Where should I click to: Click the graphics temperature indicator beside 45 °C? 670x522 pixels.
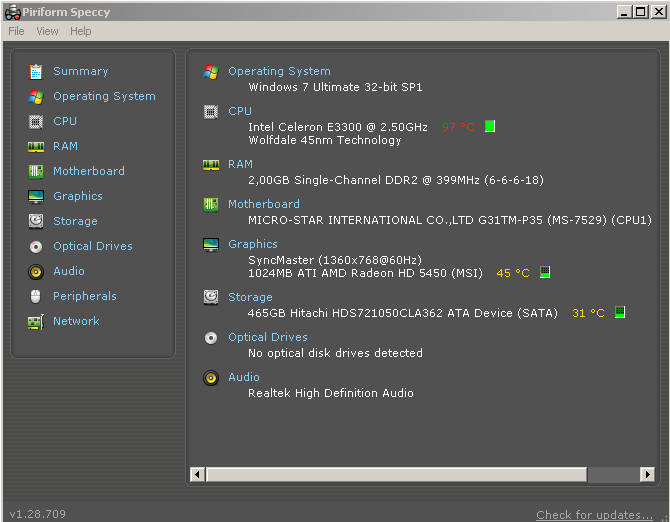(x=545, y=272)
